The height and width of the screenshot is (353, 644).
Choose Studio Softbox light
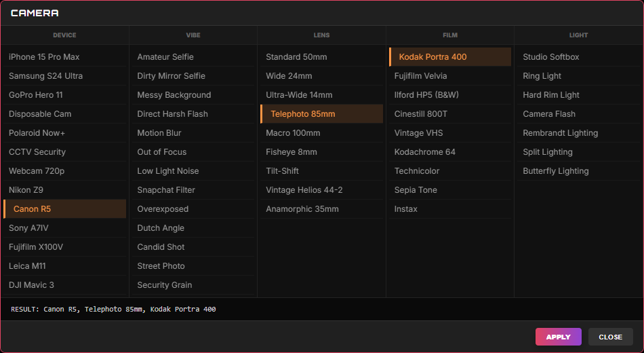click(x=579, y=57)
